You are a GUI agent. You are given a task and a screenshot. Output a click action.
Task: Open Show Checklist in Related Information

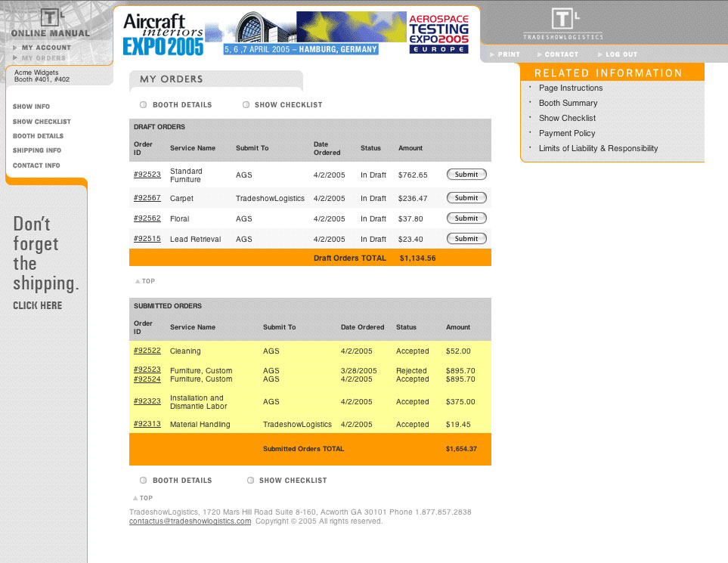tap(567, 119)
